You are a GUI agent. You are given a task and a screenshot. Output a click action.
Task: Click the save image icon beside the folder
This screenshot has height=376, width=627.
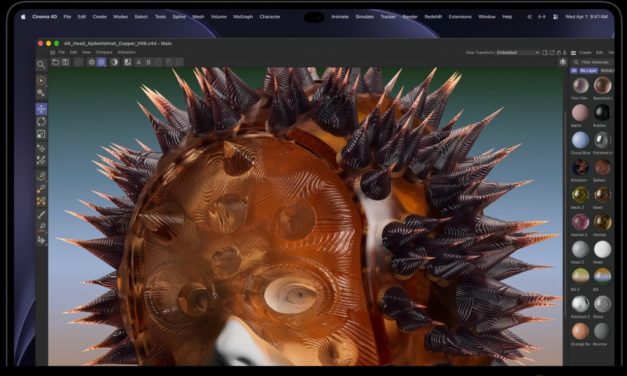(x=65, y=62)
